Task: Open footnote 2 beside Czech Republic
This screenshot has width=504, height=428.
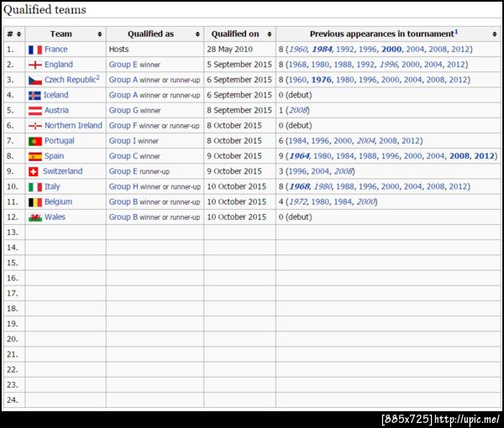Action: (97, 77)
